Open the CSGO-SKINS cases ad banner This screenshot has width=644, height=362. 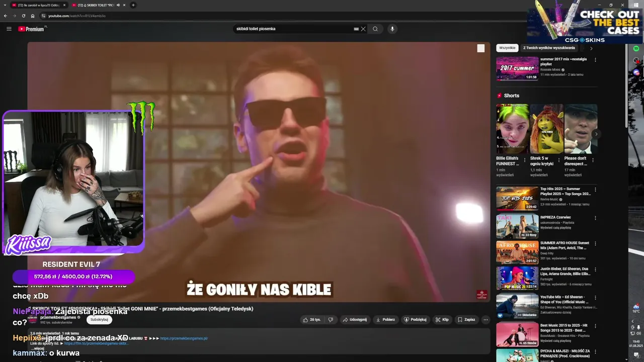[585, 22]
